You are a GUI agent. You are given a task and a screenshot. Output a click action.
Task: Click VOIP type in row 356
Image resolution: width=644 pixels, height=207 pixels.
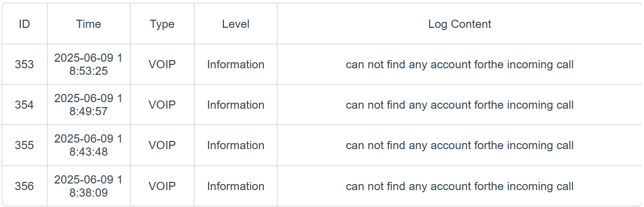pos(162,186)
